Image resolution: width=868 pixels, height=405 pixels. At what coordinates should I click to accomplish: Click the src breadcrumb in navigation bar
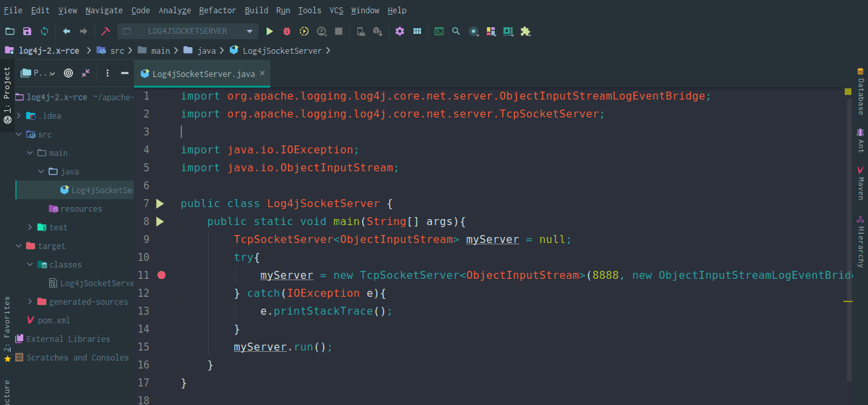[117, 50]
